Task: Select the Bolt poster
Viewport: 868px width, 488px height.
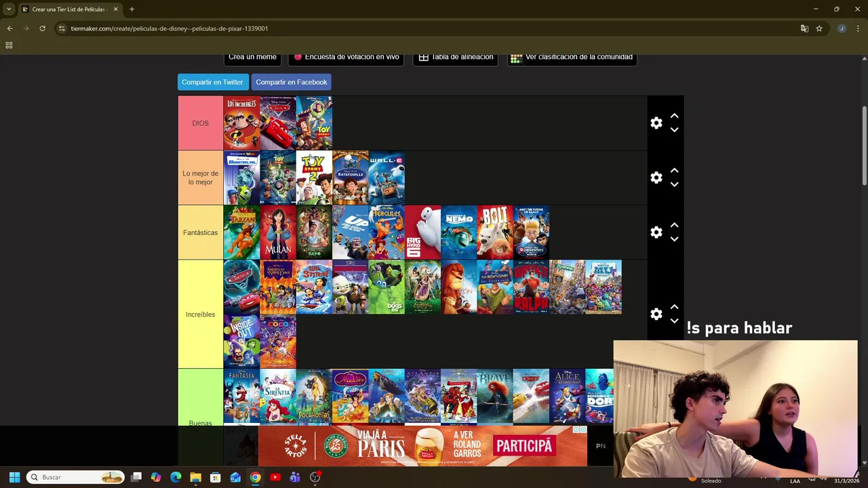Action: (x=495, y=232)
